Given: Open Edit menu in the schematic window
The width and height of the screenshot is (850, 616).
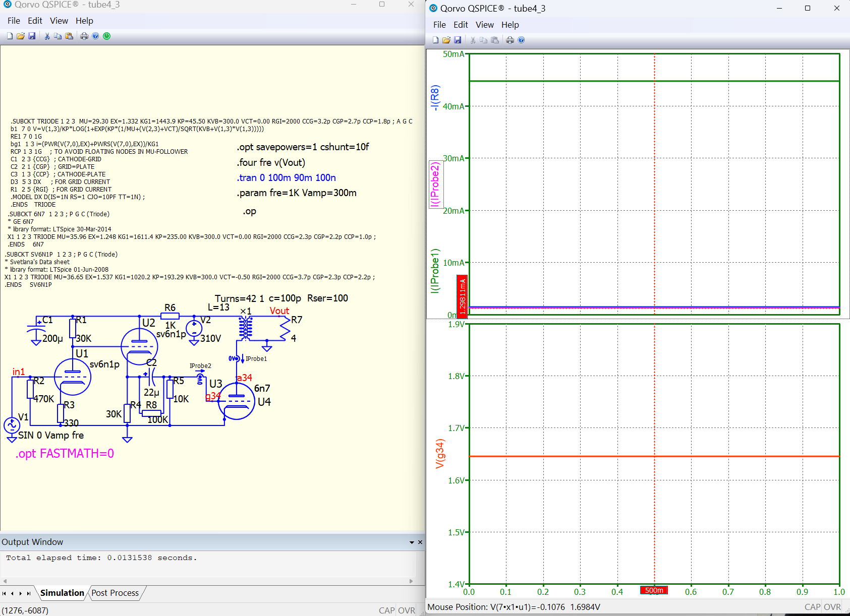Looking at the screenshot, I should [x=35, y=21].
